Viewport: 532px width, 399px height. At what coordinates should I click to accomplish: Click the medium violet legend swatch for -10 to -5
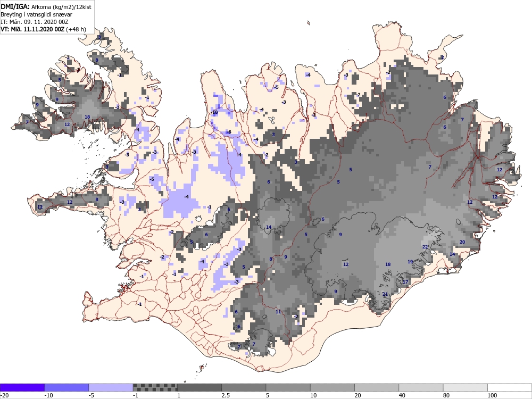tap(66, 387)
